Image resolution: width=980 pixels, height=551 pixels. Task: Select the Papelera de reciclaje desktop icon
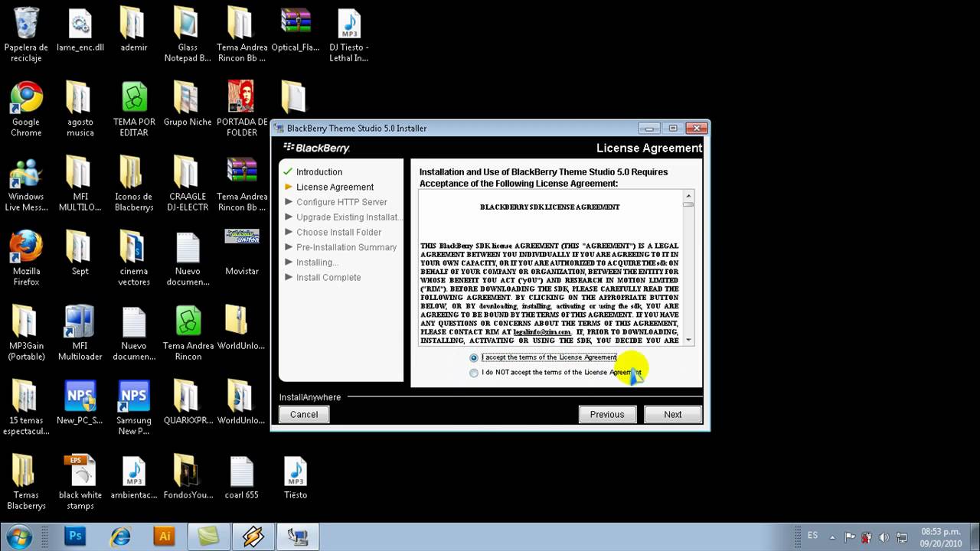(26, 34)
